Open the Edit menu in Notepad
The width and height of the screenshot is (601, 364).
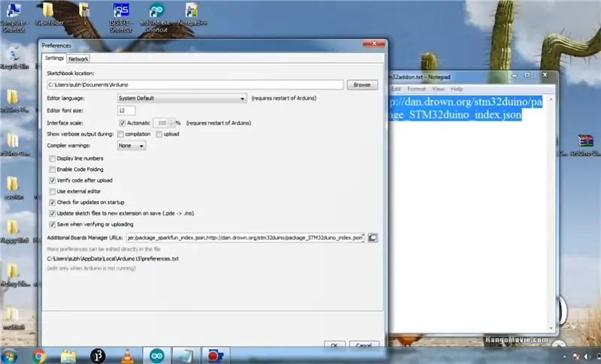click(396, 89)
